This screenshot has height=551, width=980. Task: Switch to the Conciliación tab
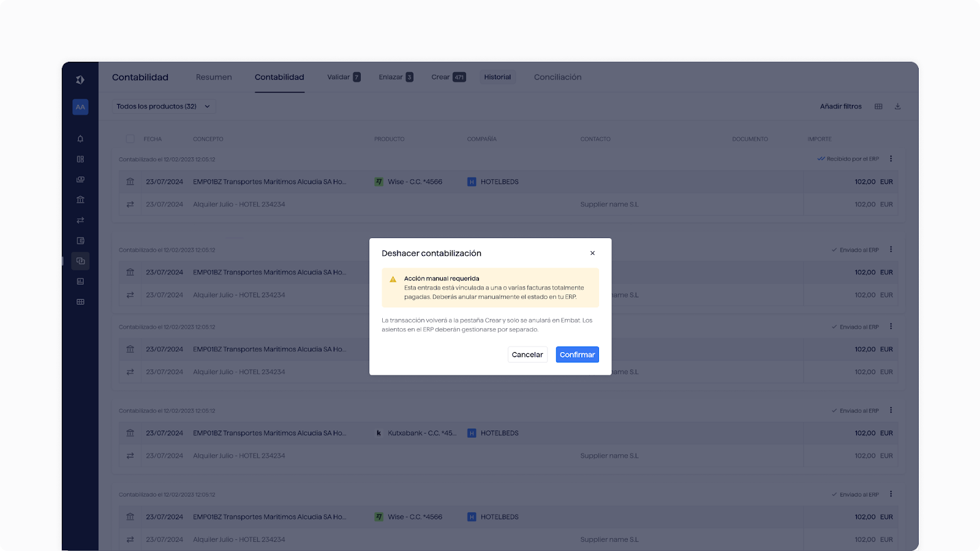click(x=557, y=77)
